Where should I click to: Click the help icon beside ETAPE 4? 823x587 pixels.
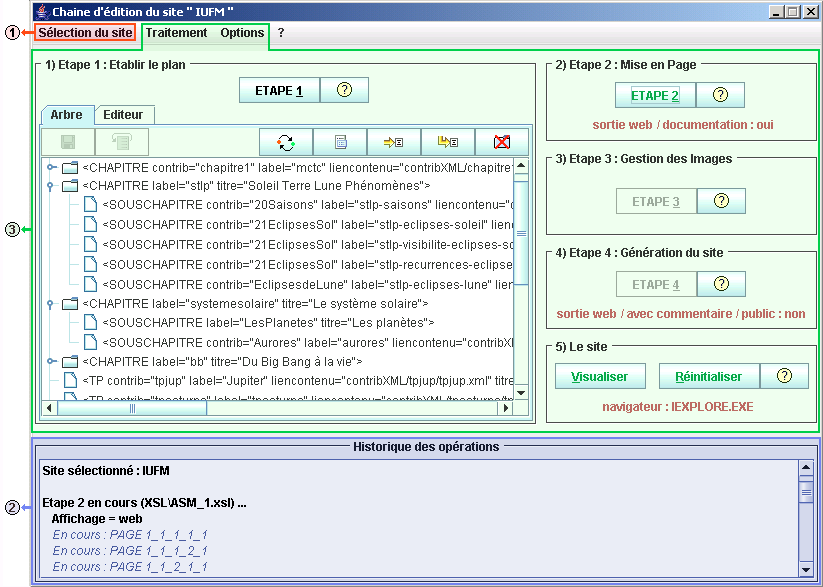point(720,284)
